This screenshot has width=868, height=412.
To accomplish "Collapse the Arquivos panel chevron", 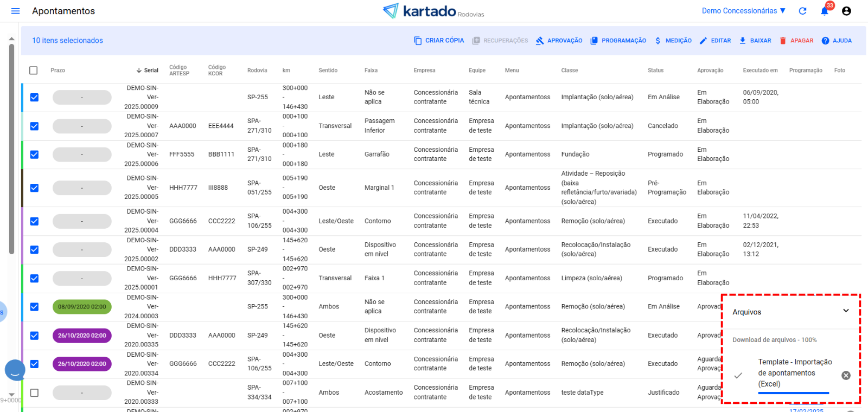I will tap(846, 311).
